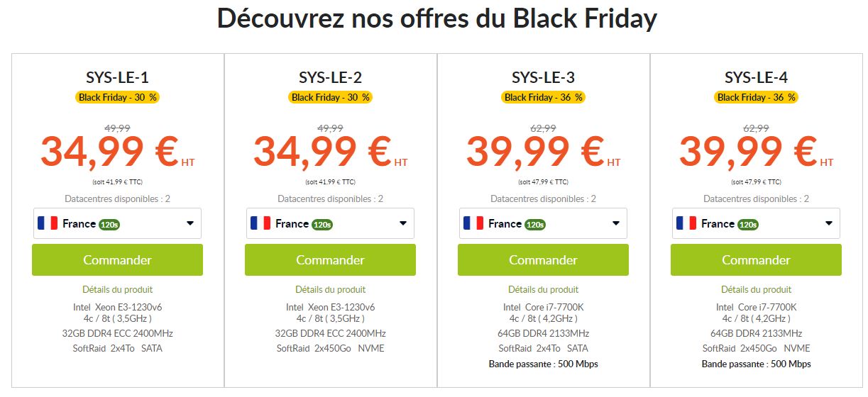Click the France flag icon in SYS-LE-3
The width and height of the screenshot is (868, 397).
[x=473, y=223]
